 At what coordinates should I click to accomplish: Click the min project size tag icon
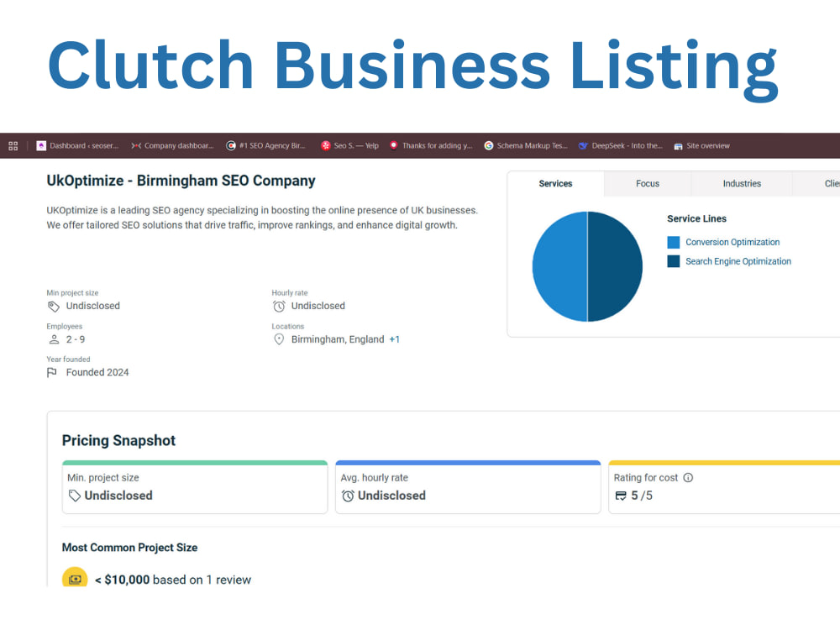[x=54, y=307]
